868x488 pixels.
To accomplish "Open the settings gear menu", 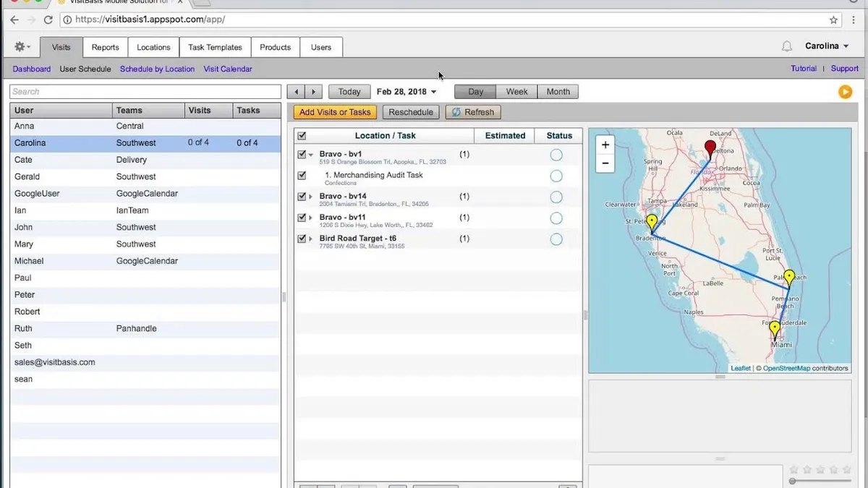I will coord(22,47).
